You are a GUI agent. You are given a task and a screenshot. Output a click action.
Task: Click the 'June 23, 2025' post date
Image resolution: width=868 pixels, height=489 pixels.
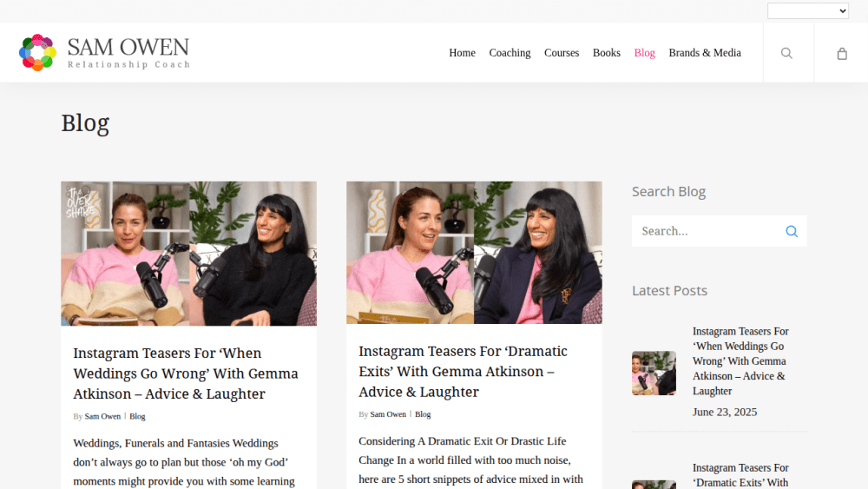click(725, 412)
